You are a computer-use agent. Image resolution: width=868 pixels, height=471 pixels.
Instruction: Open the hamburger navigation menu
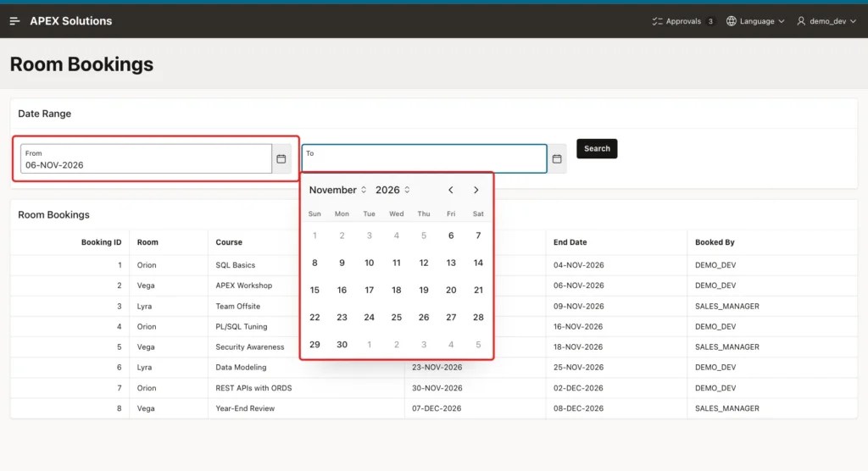pyautogui.click(x=15, y=21)
